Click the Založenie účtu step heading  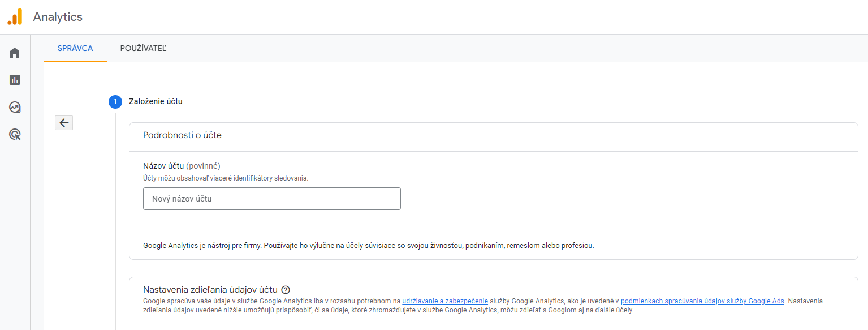coord(156,102)
